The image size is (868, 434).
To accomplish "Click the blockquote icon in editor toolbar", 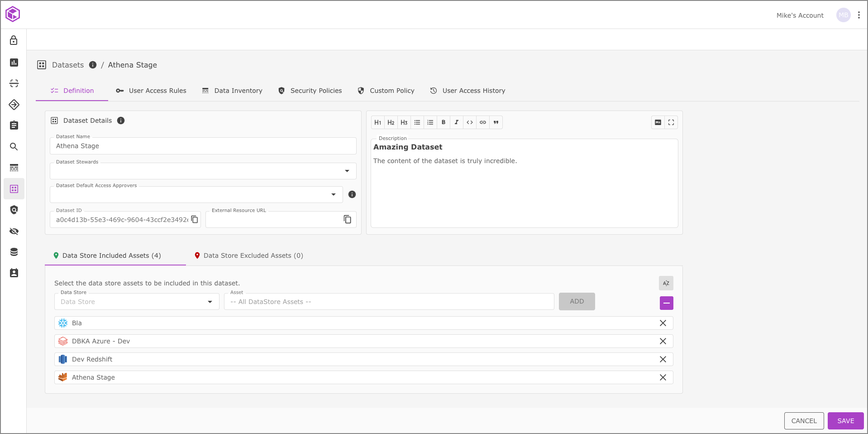I will (496, 122).
